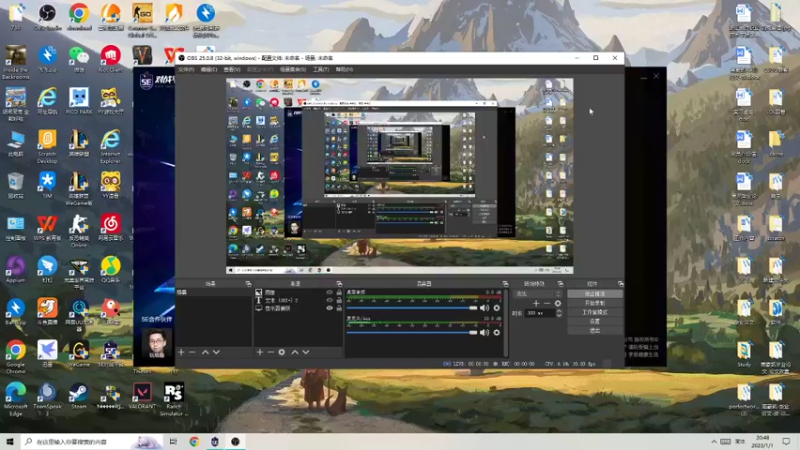Open source properties gear in Sources panel

(x=282, y=352)
